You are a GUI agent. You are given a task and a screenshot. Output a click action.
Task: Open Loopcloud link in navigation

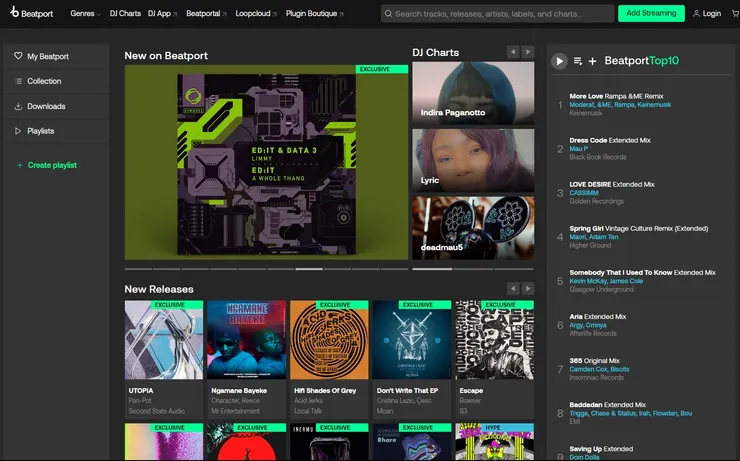tap(256, 14)
